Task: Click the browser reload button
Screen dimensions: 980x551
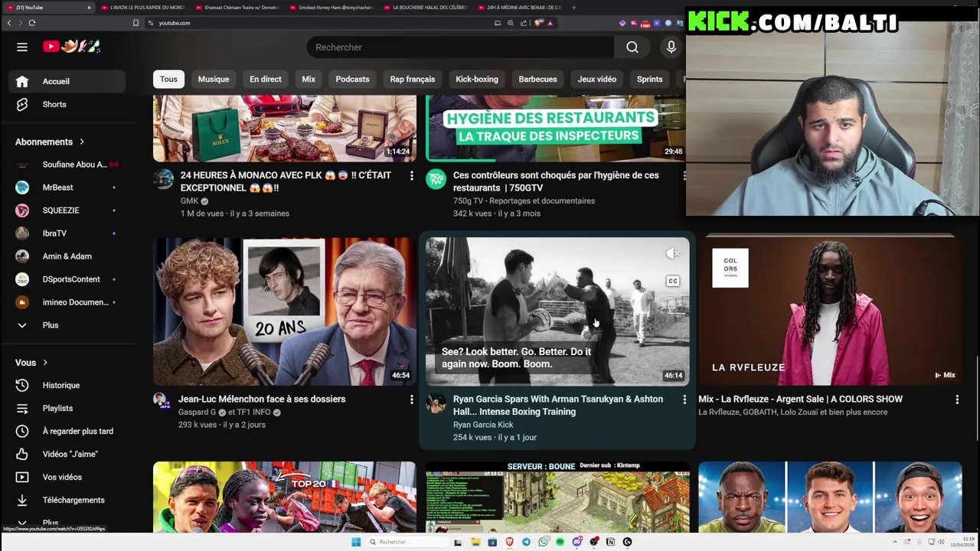Action: [x=32, y=23]
